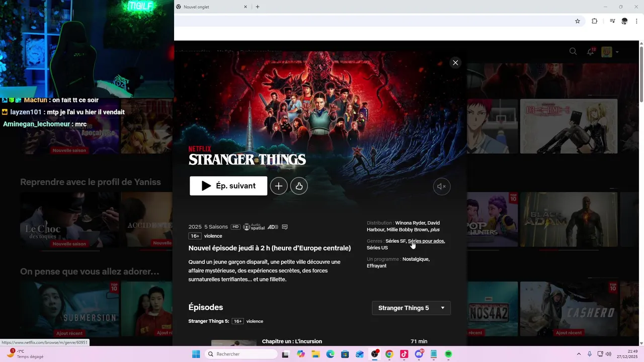Screen dimensions: 644x362
Task: Open Chrome profile avatar
Action: [x=624, y=21]
